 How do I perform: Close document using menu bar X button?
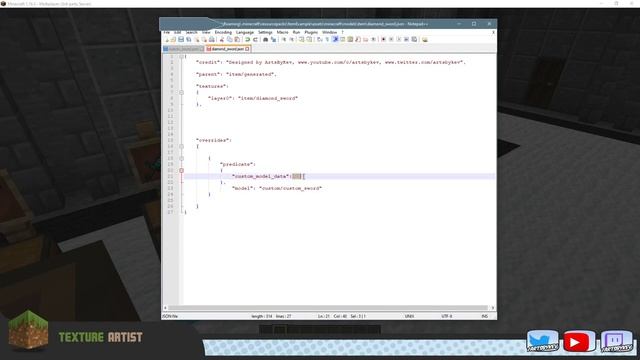pyautogui.click(x=493, y=32)
